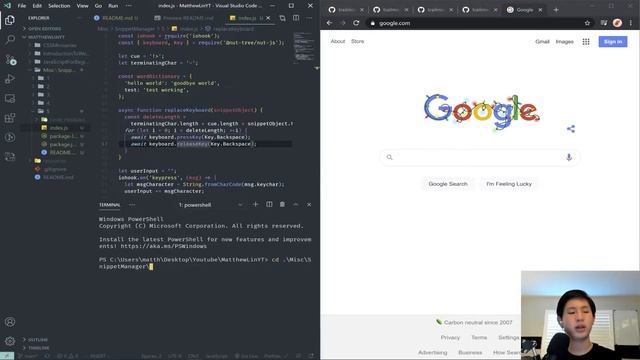Kill the terminal with the trash icon

coord(282,204)
